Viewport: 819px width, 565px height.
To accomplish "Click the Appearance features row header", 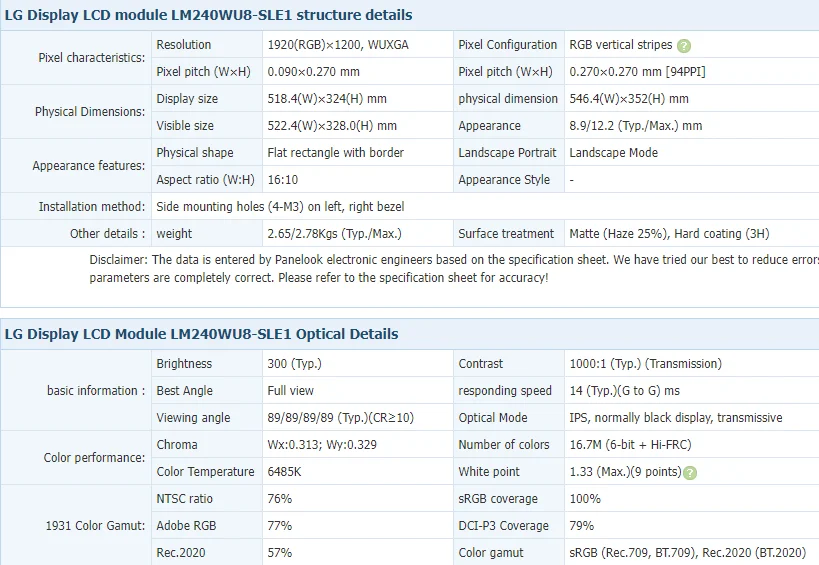I will click(x=89, y=166).
